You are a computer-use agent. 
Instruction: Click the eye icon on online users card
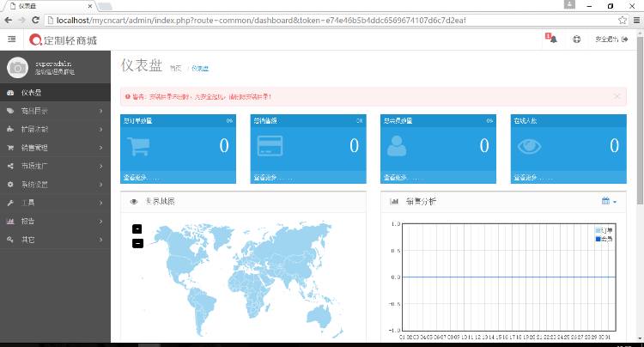pyautogui.click(x=530, y=146)
